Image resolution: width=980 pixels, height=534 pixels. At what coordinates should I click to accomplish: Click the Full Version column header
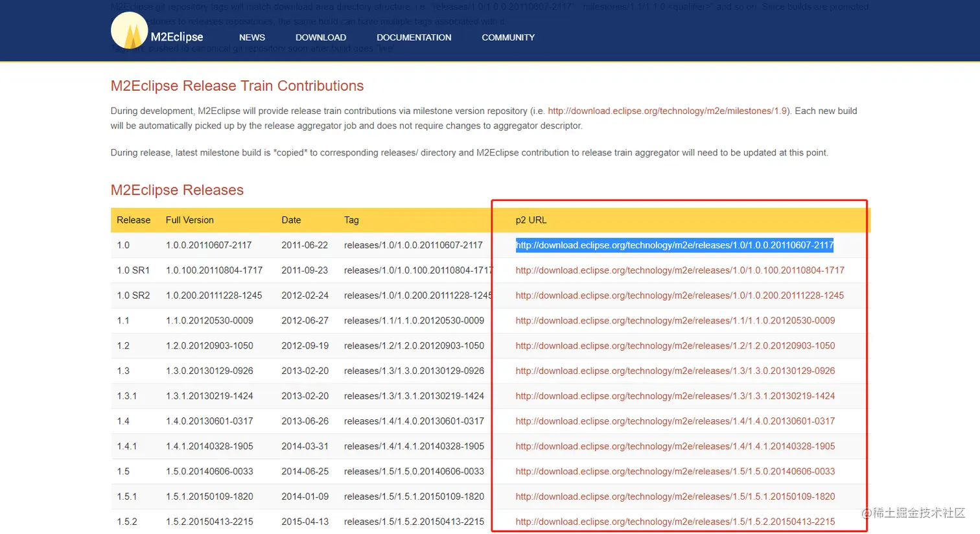tap(189, 220)
